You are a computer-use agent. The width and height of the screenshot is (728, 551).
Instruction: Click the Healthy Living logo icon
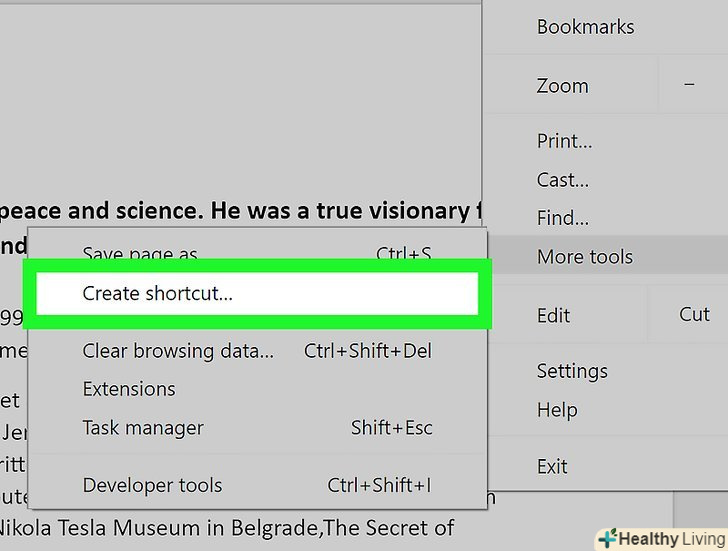click(607, 539)
